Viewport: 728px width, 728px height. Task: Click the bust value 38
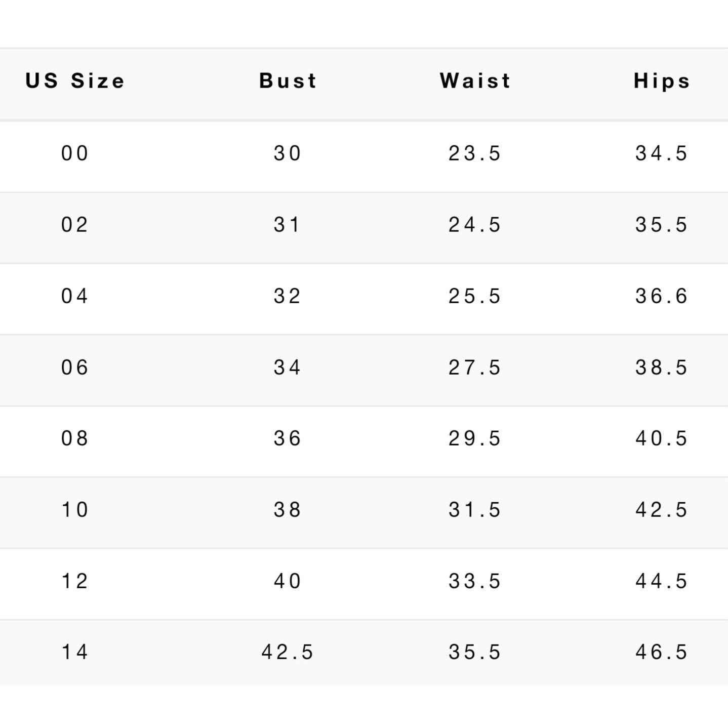[x=288, y=510]
